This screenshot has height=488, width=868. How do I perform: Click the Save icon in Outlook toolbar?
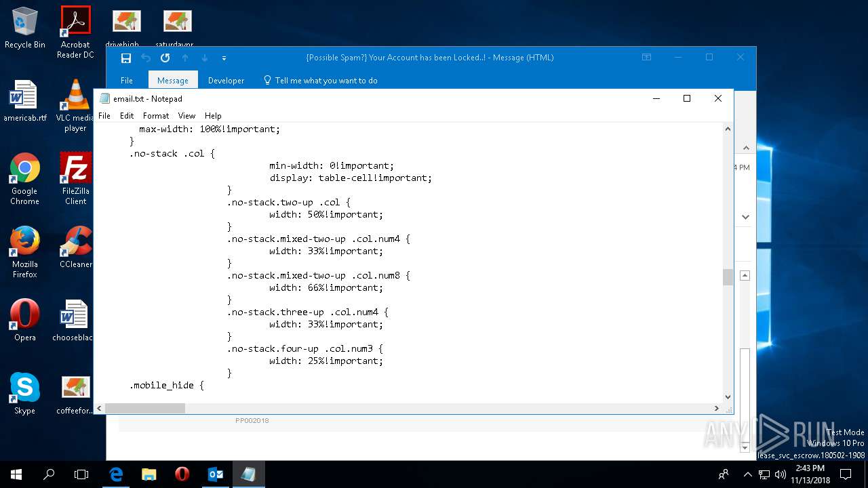click(x=126, y=58)
